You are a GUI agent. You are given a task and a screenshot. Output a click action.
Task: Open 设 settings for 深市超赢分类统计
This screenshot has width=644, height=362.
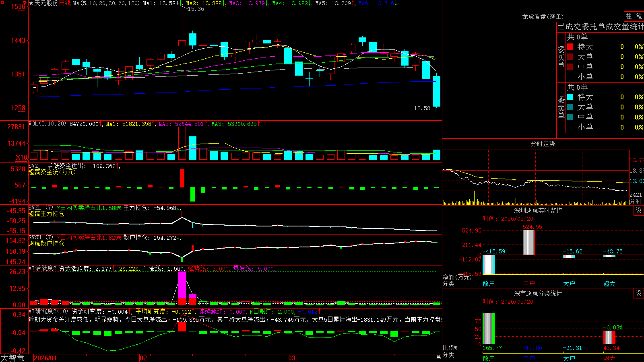pos(639,293)
